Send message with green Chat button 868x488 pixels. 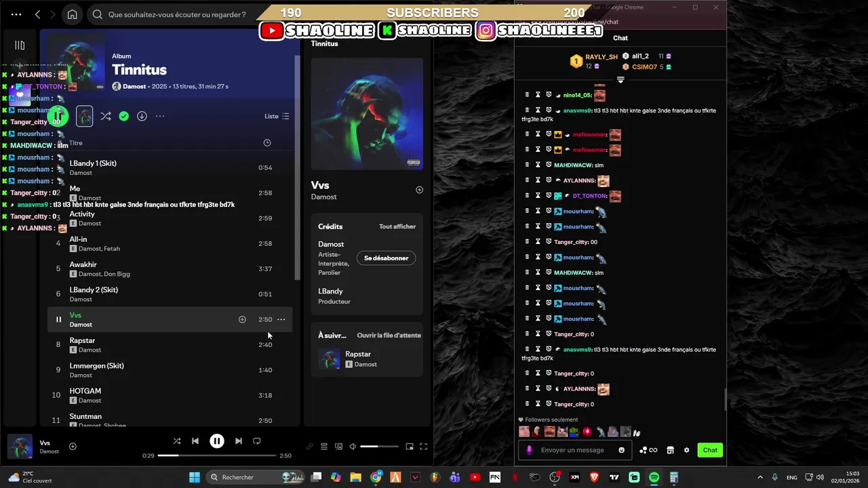click(710, 450)
